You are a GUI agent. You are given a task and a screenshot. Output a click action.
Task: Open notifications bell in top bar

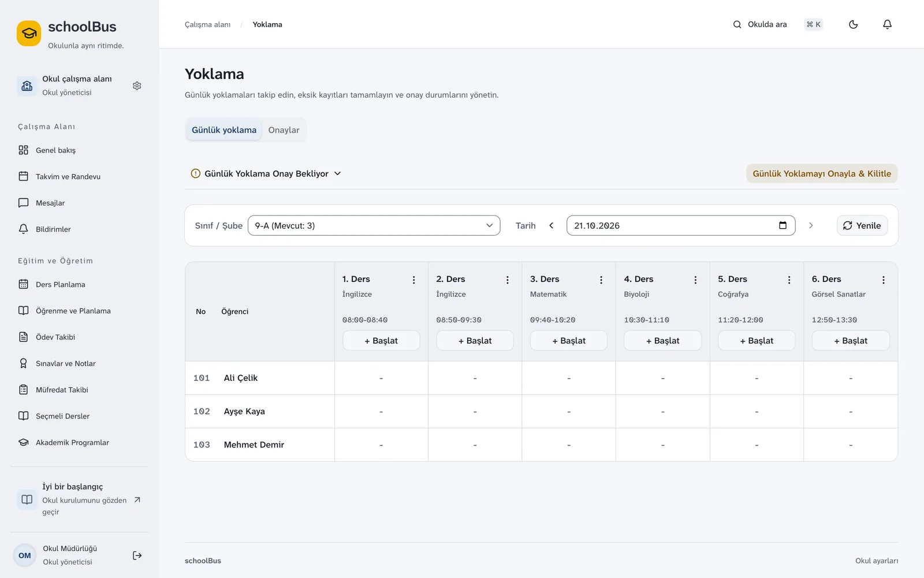888,24
